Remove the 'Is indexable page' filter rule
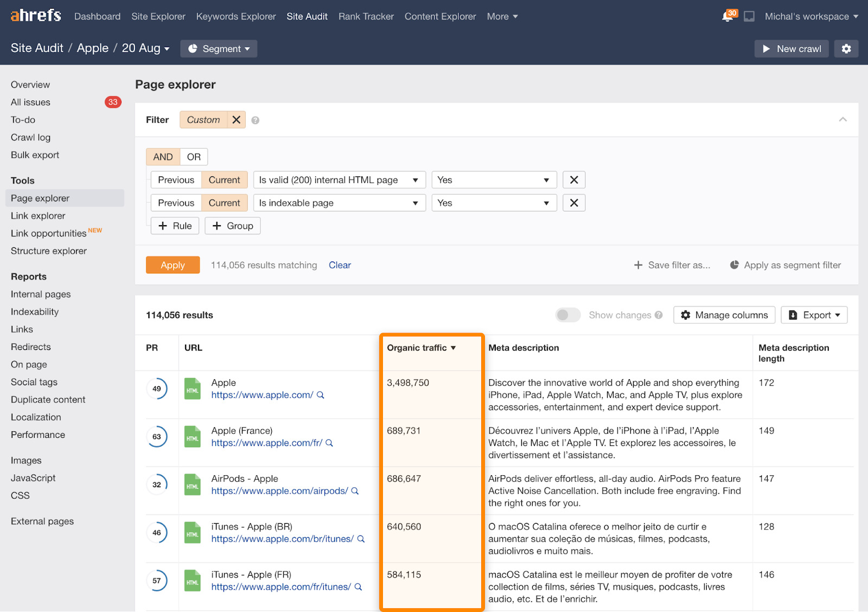 pos(573,202)
